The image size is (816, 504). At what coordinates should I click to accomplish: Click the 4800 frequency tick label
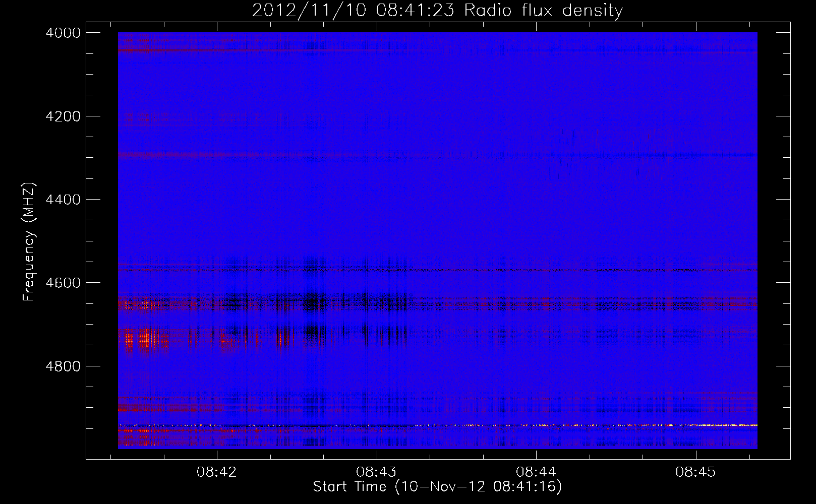click(x=63, y=366)
